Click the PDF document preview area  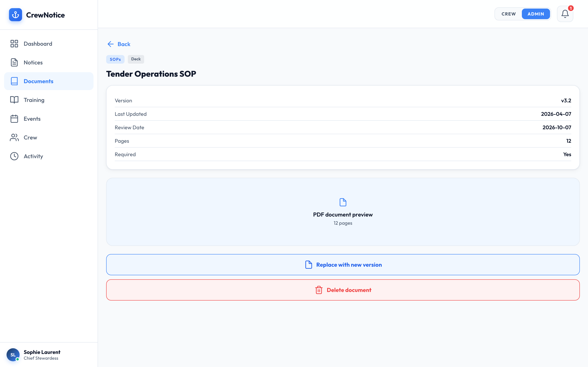coord(343,212)
